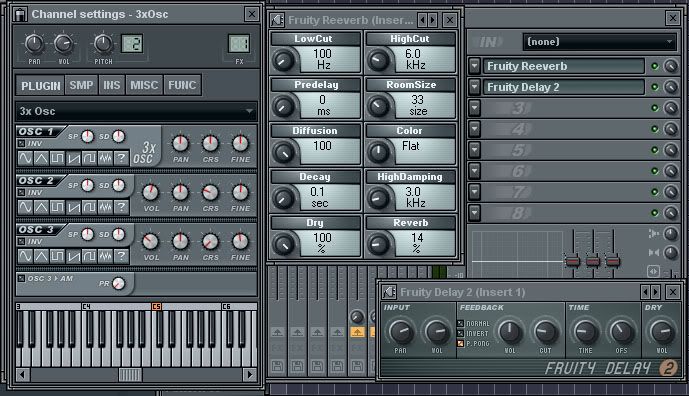Toggle Fruity Reeverb effect slot on/off light
This screenshot has height=396, width=689.
655,66
